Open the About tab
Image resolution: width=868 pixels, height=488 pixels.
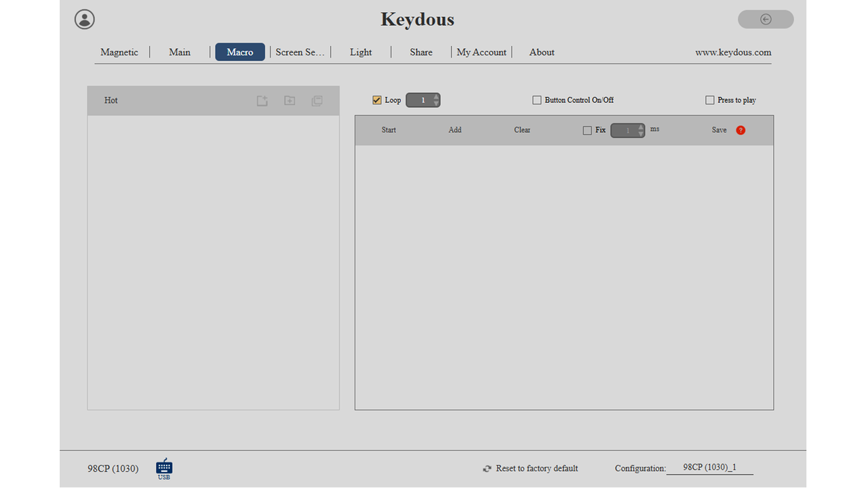tap(542, 52)
